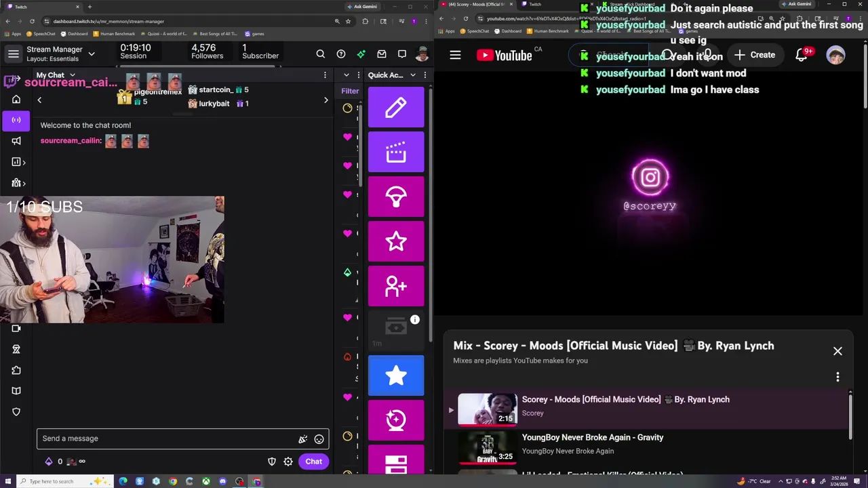Go to dashboard Home in sidebar
Image resolution: width=868 pixels, height=488 pixels.
point(16,99)
